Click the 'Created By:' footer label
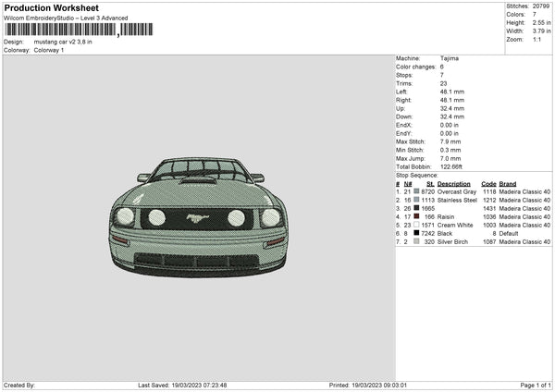This screenshot has width=555, height=392. [x=19, y=385]
